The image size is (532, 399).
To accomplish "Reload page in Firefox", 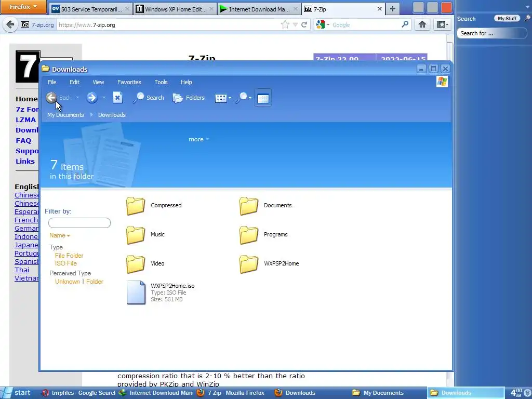I will point(304,24).
